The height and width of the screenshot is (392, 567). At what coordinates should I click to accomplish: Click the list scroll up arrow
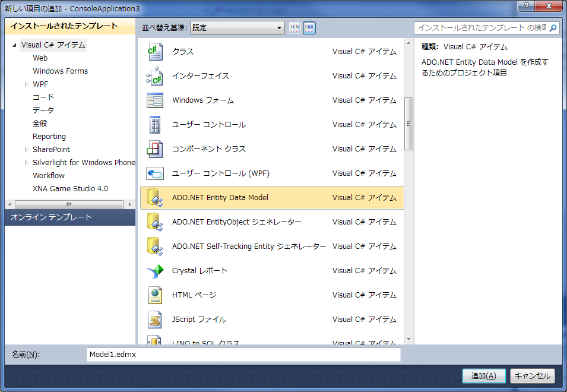tap(408, 43)
